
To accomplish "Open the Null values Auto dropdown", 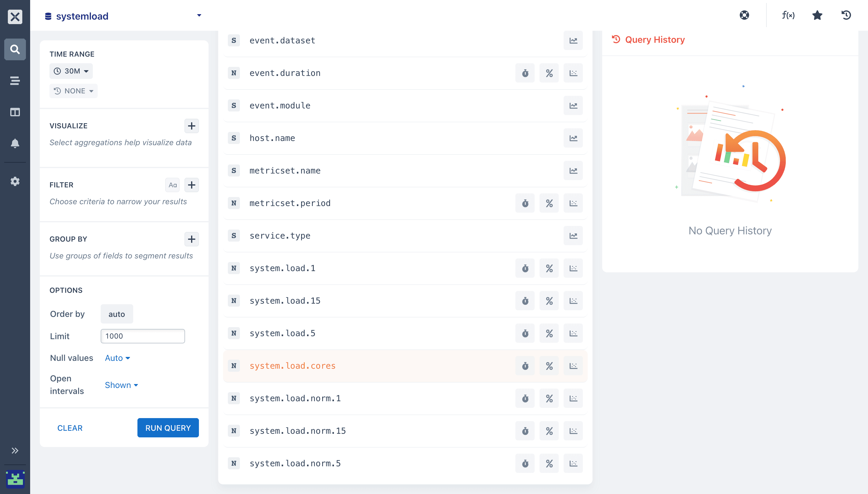I will [x=117, y=358].
